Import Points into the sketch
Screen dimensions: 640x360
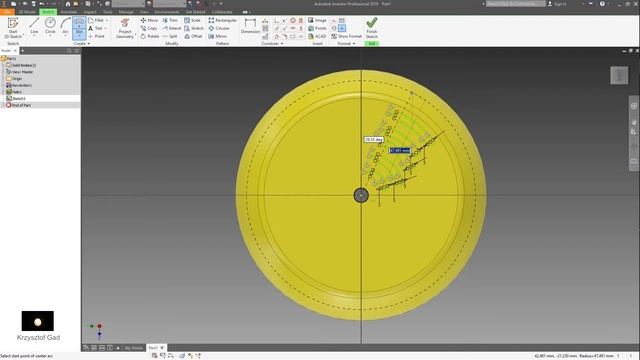click(x=317, y=28)
